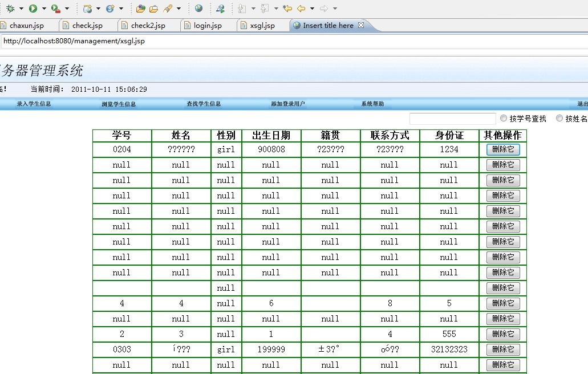Viewport: 588px width, 374px height.
Task: Select the 按姓名 radio button
Action: tap(559, 119)
